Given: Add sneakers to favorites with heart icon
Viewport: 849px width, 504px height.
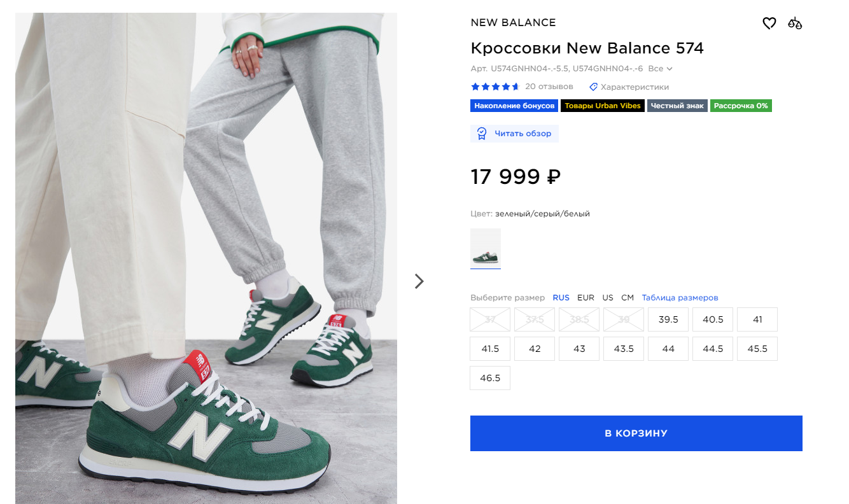Looking at the screenshot, I should (769, 24).
